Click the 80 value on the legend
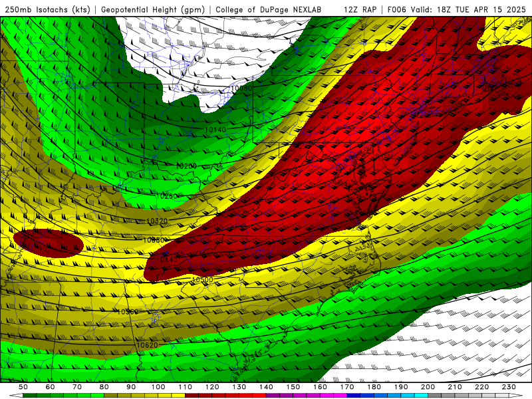Image resolution: width=532 pixels, height=399 pixels. click(104, 387)
